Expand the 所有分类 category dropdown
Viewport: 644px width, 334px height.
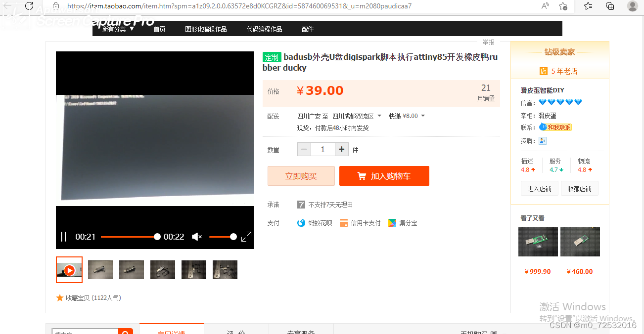(x=118, y=29)
